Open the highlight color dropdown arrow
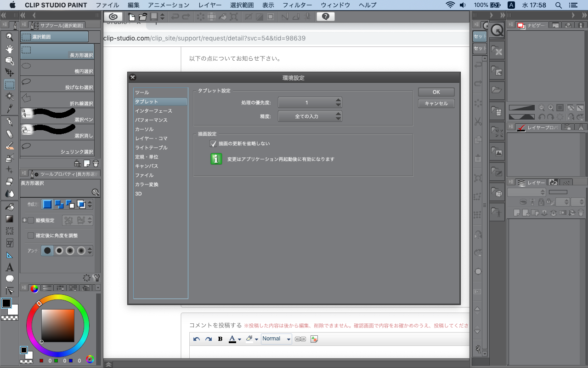This screenshot has height=368, width=588. [x=256, y=339]
